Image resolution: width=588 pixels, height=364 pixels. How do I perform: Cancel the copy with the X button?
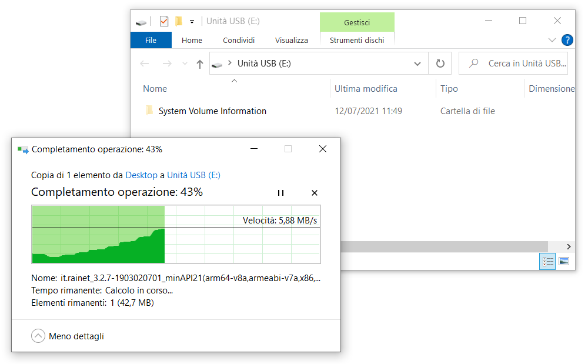tap(314, 193)
